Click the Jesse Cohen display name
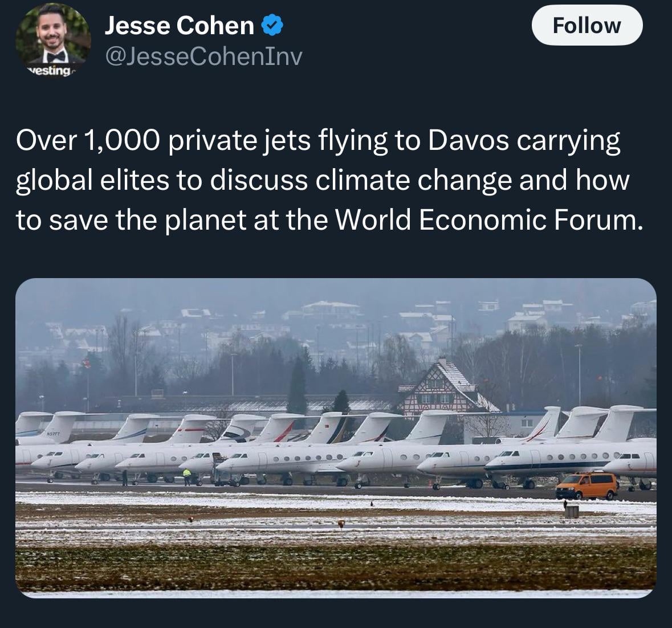This screenshot has width=672, height=628. (180, 25)
